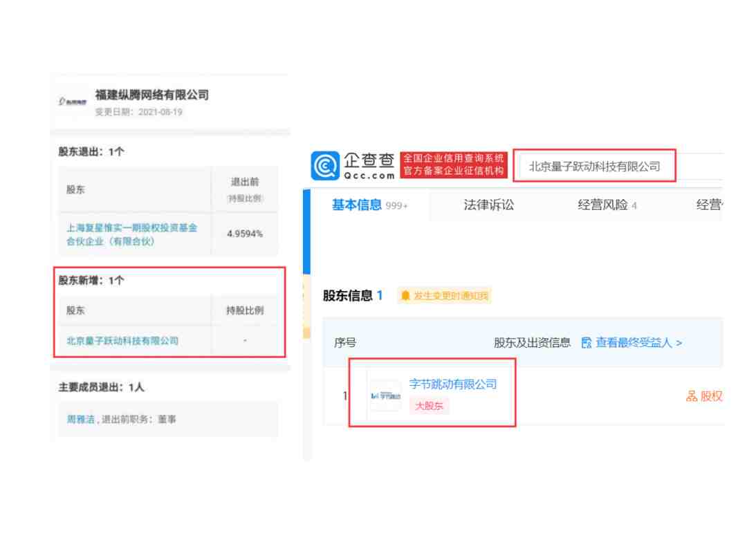Click the 股东及出资信息 column header
The height and width of the screenshot is (560, 747).
(532, 342)
